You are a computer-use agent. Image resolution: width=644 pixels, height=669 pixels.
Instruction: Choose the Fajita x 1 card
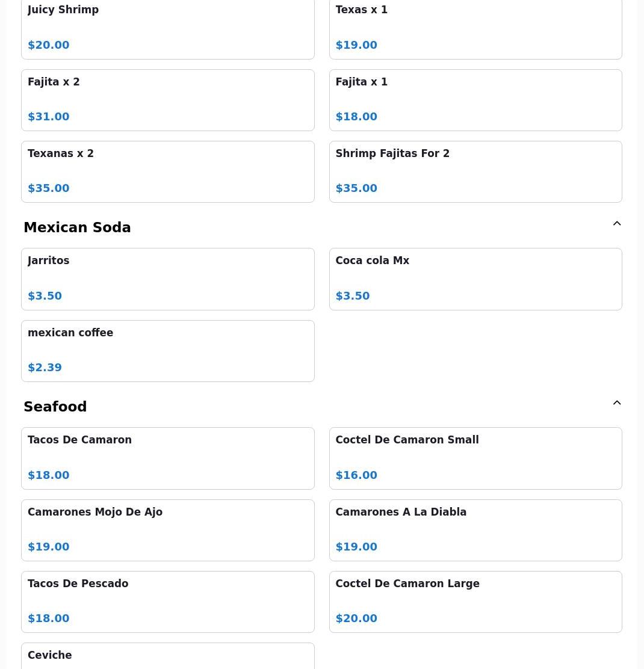pos(475,100)
